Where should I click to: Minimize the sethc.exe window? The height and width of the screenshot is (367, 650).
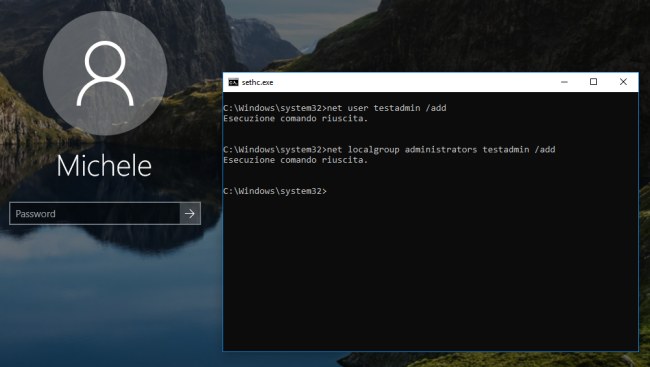(x=564, y=82)
